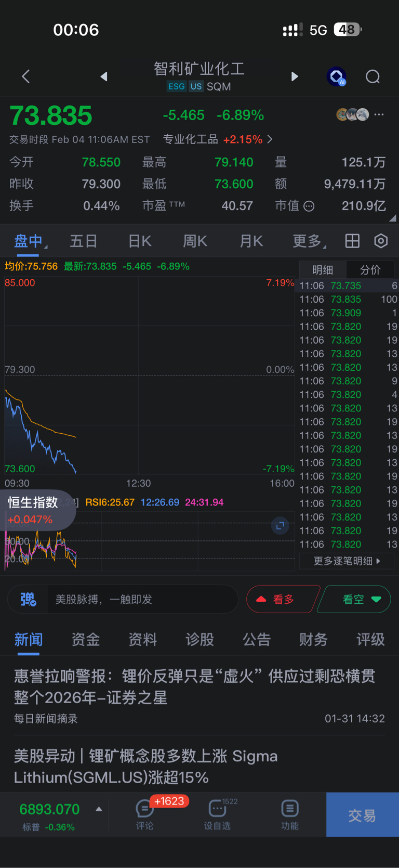Screen dimensions: 399x868
Task: Tap the 额 9,479.11万 turnover amount
Action: [x=355, y=184]
